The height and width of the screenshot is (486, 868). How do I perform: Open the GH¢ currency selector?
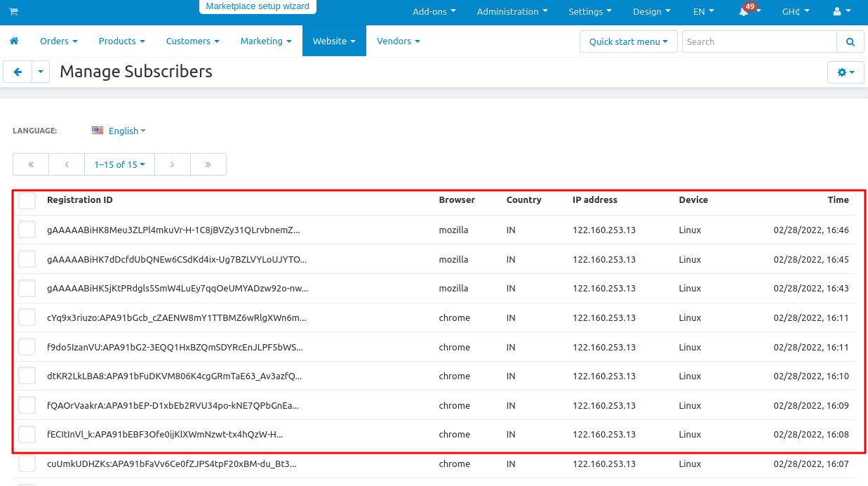tap(796, 12)
